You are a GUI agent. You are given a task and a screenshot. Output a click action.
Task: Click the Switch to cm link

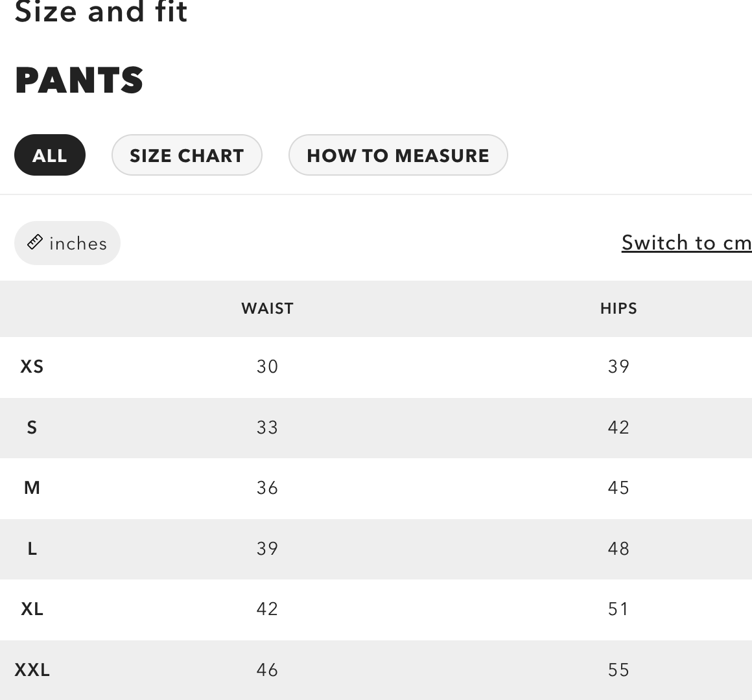[686, 242]
